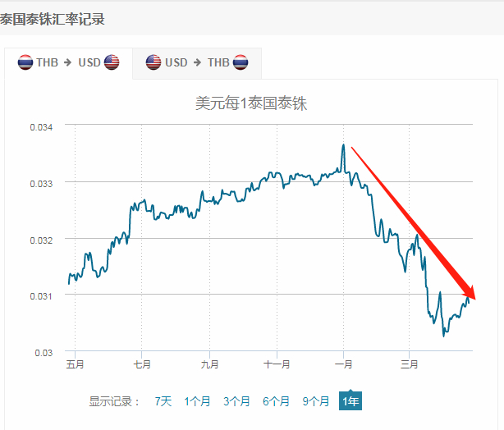504x430 pixels.
Task: Select the 1个月 range
Action: tap(197, 401)
